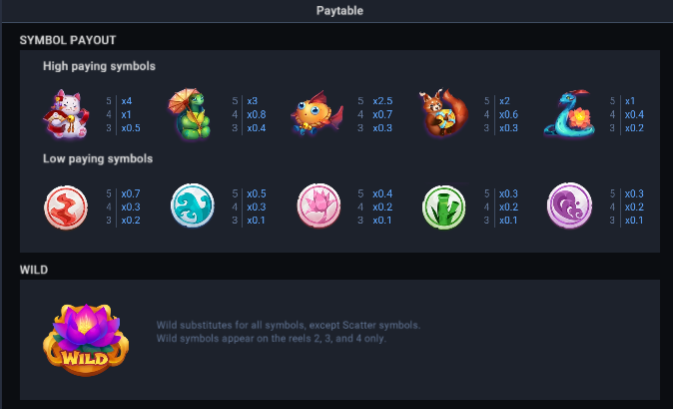673x409 pixels.
Task: Select the purple wind coin symbol
Action: point(570,205)
